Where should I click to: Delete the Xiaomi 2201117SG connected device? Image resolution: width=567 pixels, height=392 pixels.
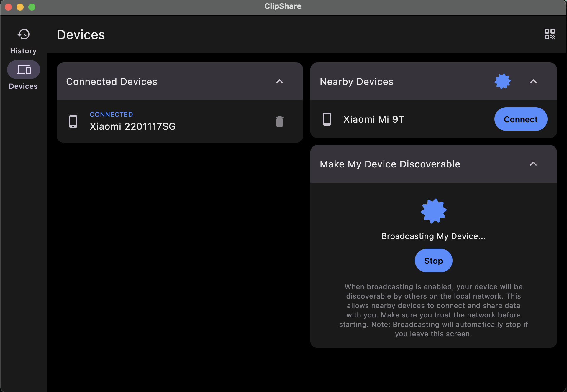coord(279,121)
